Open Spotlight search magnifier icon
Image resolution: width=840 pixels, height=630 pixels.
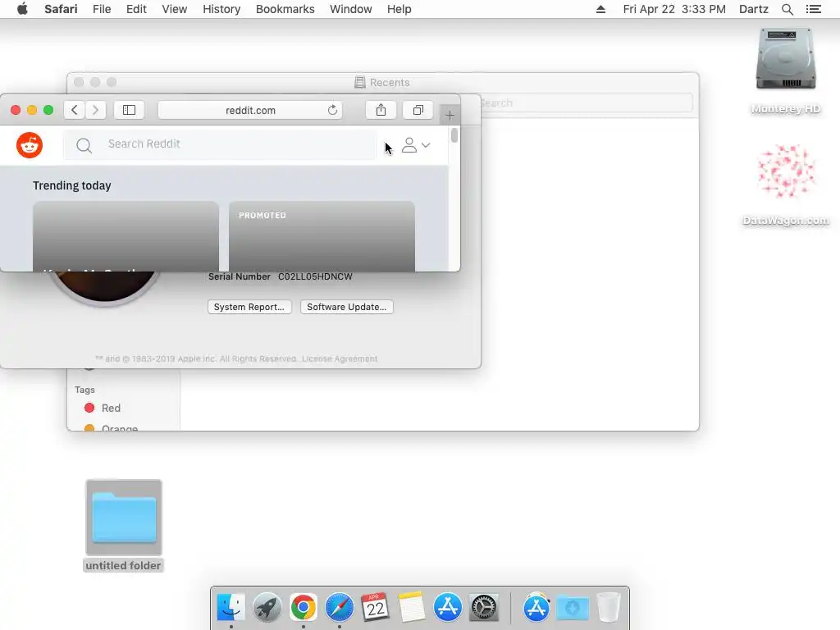coord(787,9)
